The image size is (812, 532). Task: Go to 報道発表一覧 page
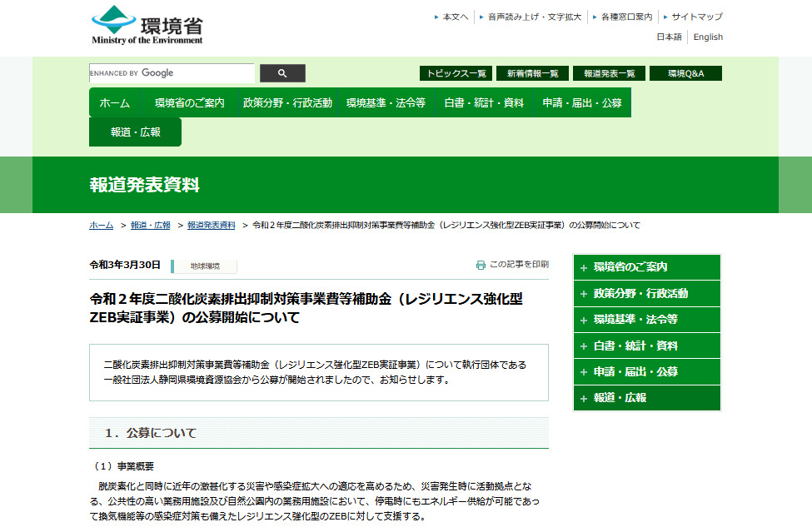(x=609, y=73)
